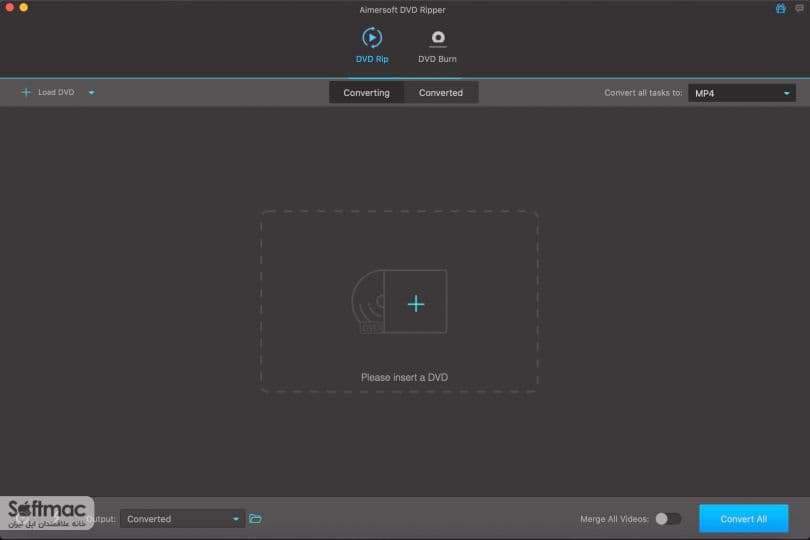Open the feedback message icon in title bar
The image size is (810, 540).
[x=800, y=8]
